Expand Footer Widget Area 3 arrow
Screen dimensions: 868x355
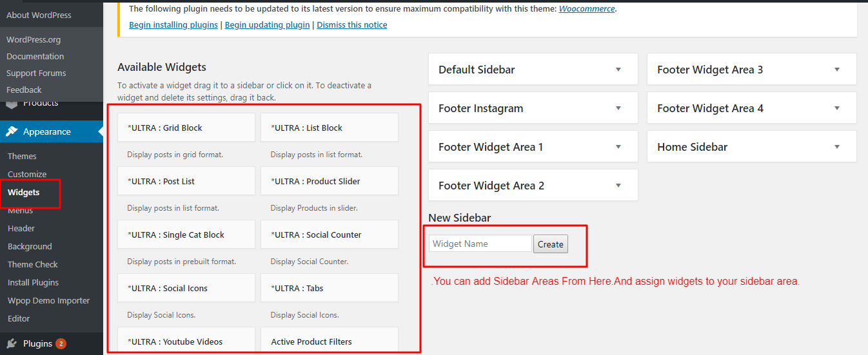point(836,70)
